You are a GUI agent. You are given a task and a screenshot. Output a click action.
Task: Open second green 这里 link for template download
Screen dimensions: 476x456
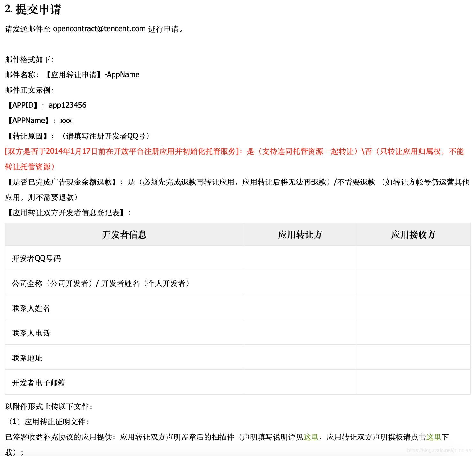click(434, 437)
